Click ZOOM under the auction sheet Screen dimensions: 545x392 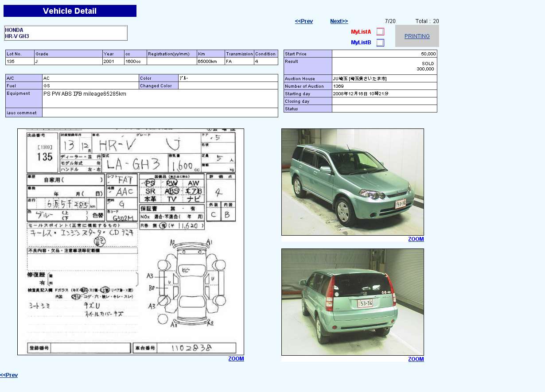(x=236, y=359)
